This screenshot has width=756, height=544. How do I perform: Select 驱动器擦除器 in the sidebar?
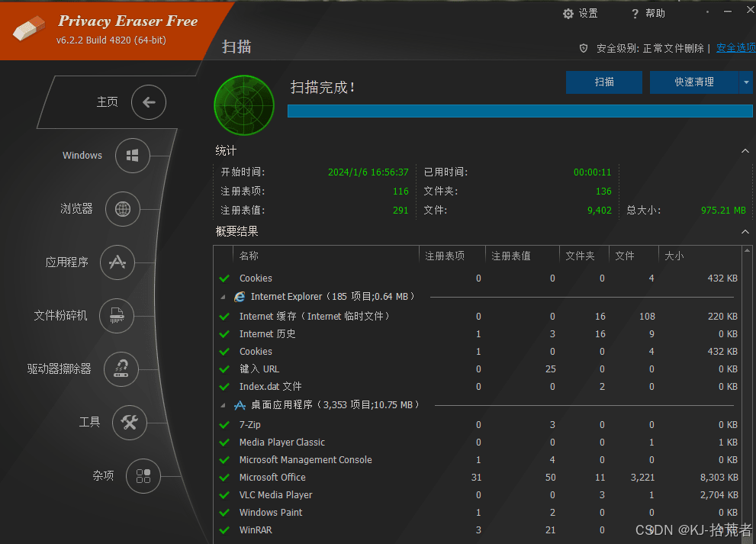60,369
